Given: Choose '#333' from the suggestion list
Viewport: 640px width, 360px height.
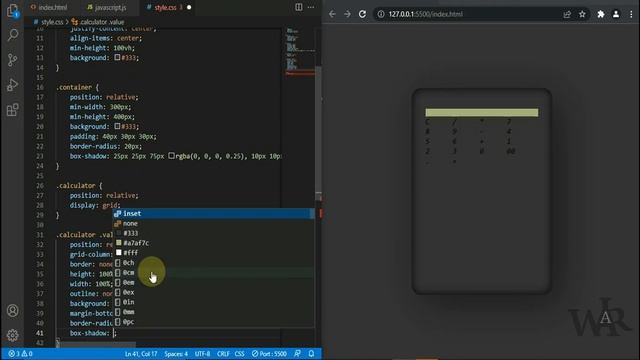Looking at the screenshot, I should click(213, 233).
